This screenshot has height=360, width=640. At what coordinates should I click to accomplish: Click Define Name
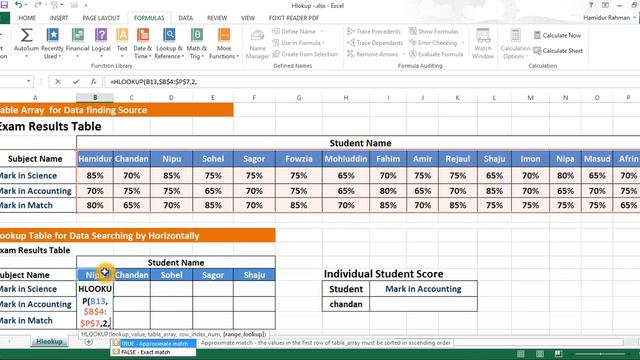(294, 31)
